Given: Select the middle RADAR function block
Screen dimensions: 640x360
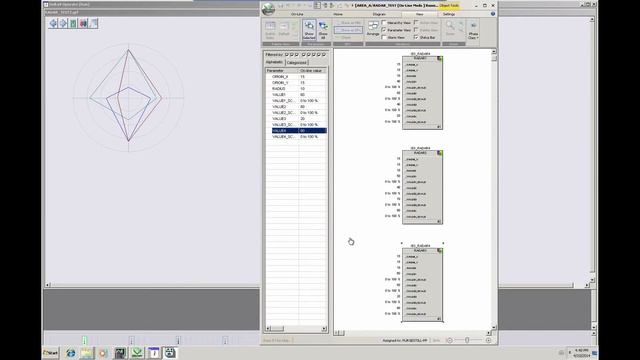Looking at the screenshot, I should (422, 187).
